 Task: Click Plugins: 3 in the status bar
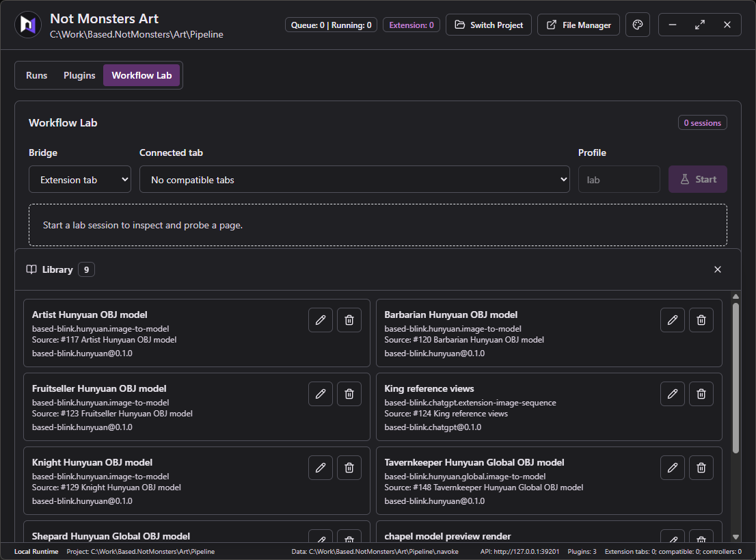click(x=582, y=551)
